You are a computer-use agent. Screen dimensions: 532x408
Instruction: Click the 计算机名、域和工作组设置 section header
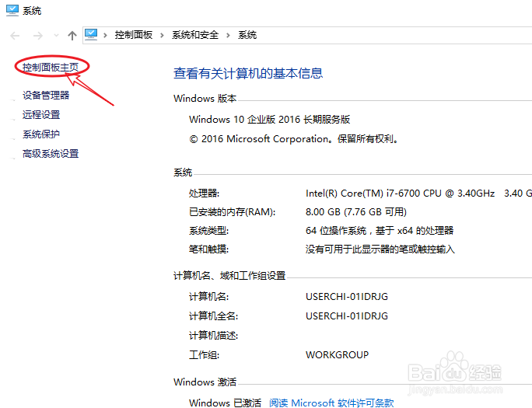point(229,276)
